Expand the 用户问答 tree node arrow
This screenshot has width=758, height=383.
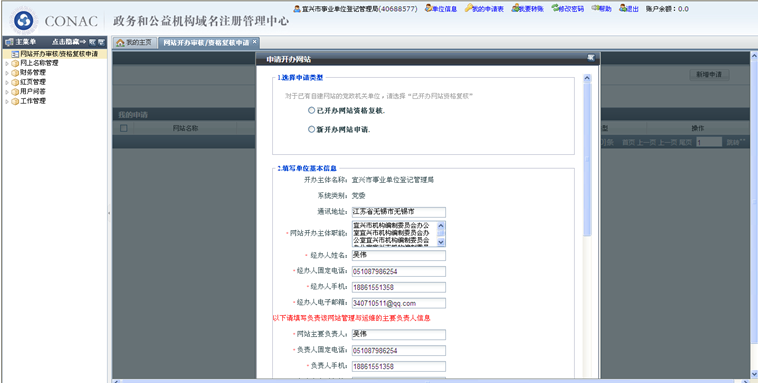pyautogui.click(x=7, y=92)
